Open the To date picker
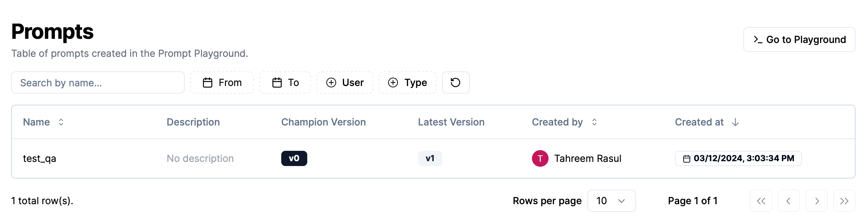This screenshot has width=868, height=217. pyautogui.click(x=285, y=83)
